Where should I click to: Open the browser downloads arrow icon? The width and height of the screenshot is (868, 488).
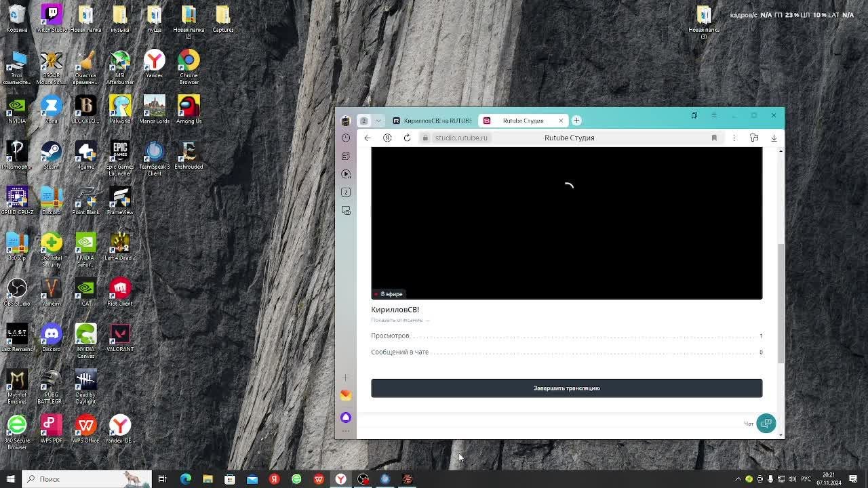point(774,138)
